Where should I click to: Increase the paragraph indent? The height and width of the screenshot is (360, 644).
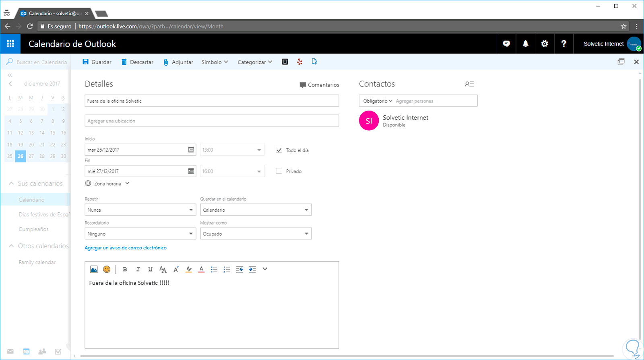click(x=252, y=269)
